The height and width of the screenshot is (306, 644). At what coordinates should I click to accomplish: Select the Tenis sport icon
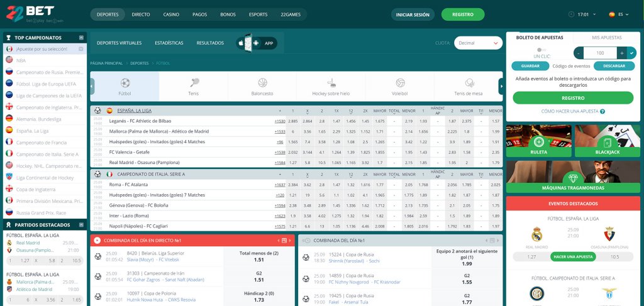[194, 83]
